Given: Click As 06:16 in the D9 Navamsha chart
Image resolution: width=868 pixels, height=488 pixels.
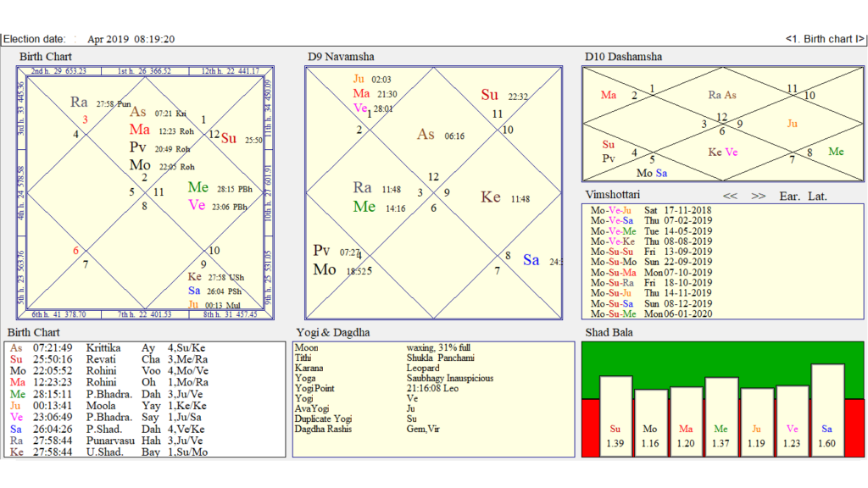Looking at the screenshot, I should 441,135.
